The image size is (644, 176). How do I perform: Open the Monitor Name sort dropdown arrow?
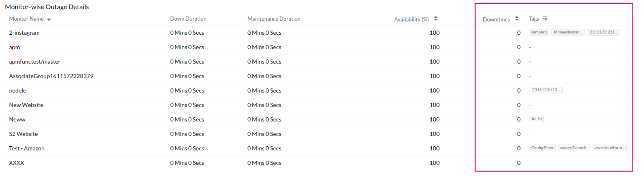[49, 19]
